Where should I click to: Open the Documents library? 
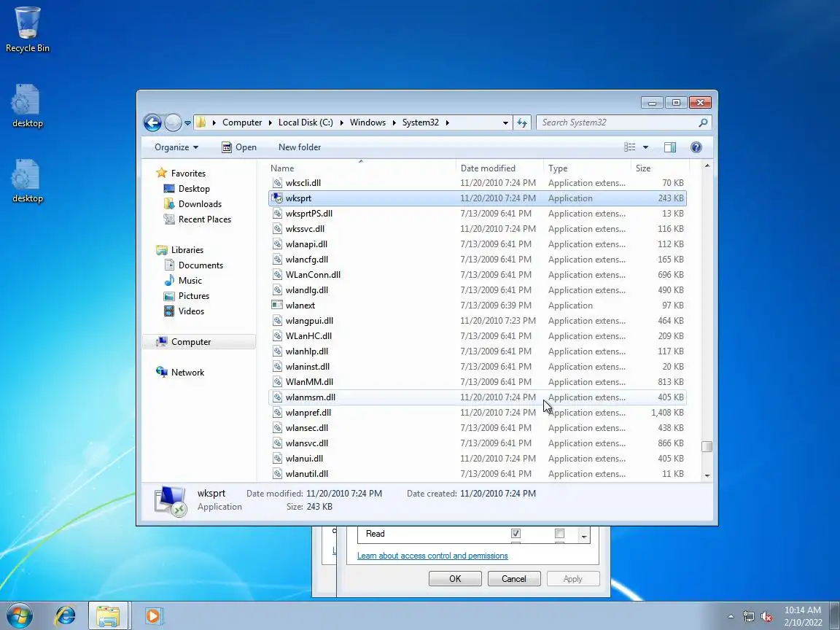201,265
